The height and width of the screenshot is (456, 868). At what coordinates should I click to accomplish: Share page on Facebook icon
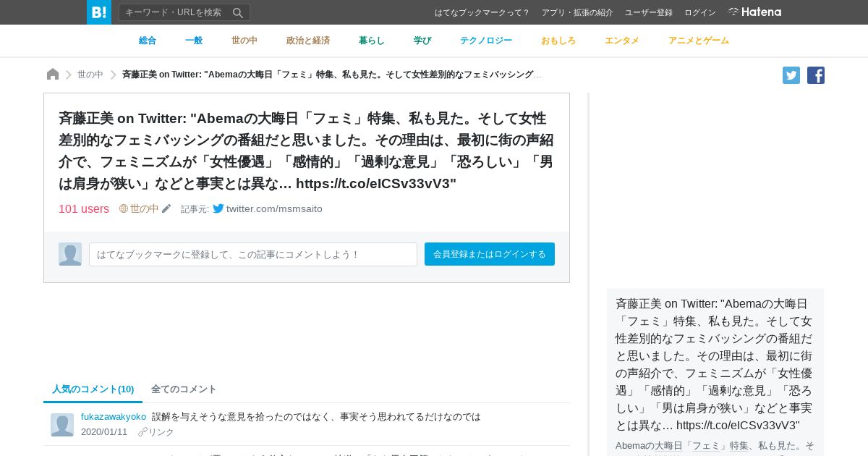click(x=816, y=75)
